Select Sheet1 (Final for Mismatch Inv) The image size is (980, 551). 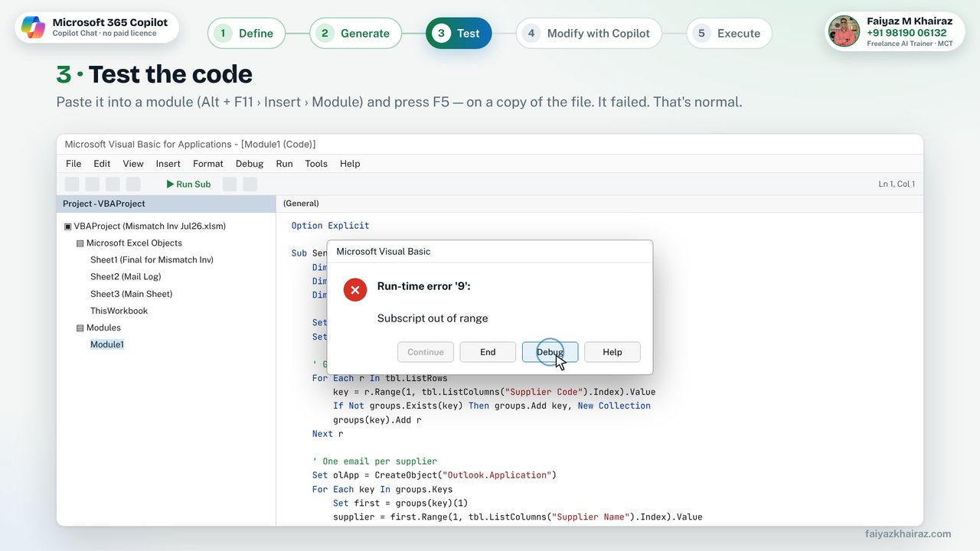[152, 260]
